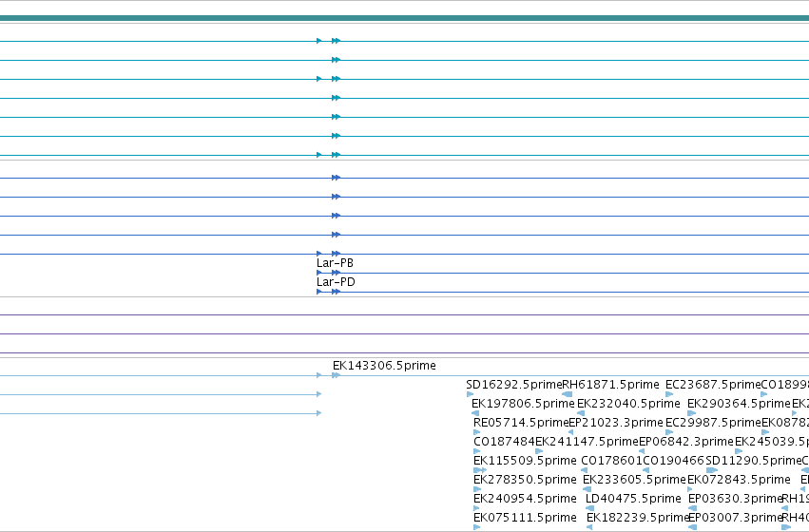Click the EP21023.3prime label

pyautogui.click(x=616, y=423)
